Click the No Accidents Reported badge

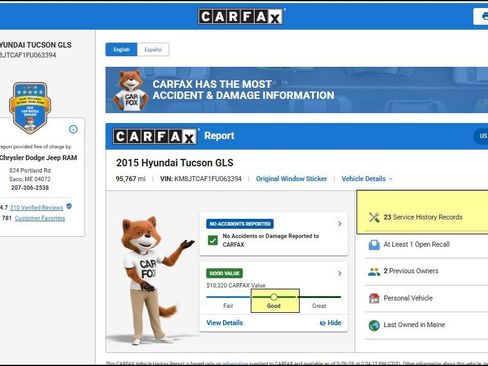click(x=240, y=224)
